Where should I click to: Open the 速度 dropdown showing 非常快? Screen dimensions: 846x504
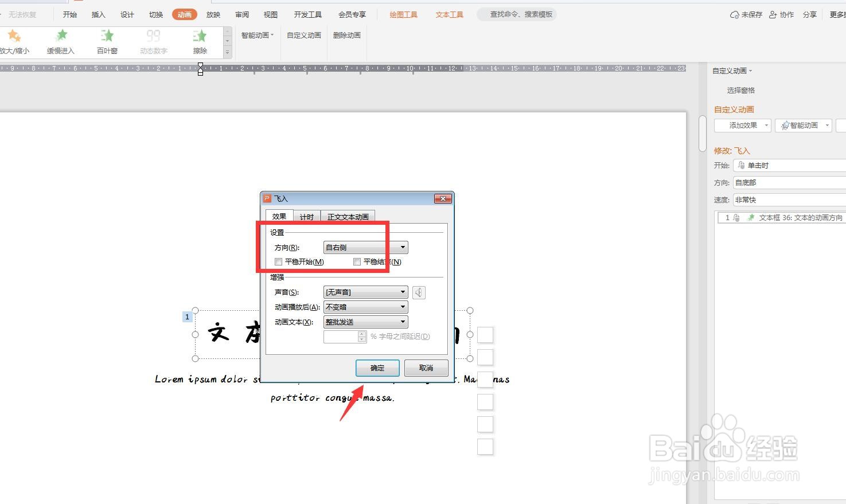(789, 200)
